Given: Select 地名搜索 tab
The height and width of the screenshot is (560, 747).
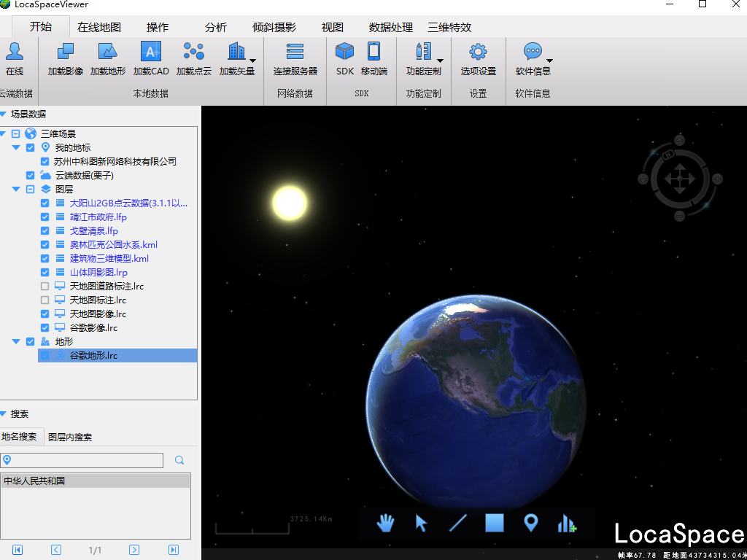Looking at the screenshot, I should click(19, 437).
